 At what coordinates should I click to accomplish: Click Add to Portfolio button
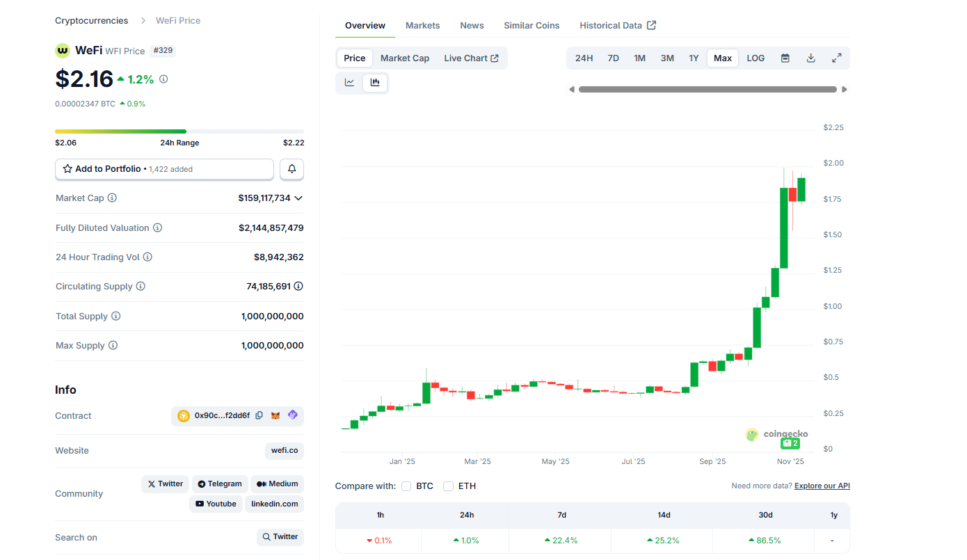(x=164, y=169)
